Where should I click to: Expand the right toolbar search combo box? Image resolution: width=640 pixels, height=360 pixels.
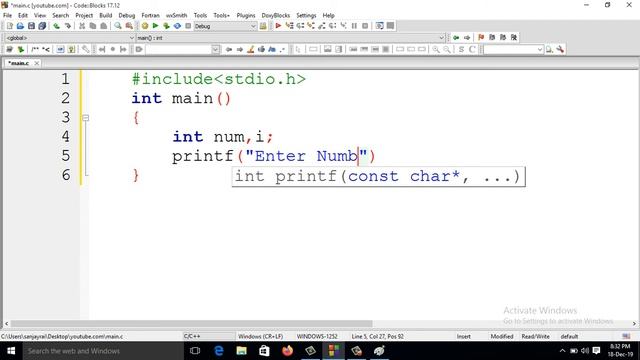[540, 49]
